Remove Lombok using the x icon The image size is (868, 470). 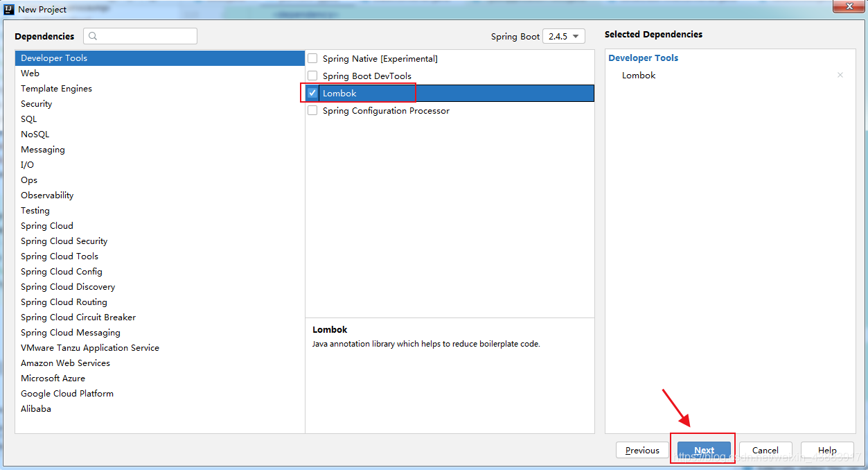pos(840,75)
